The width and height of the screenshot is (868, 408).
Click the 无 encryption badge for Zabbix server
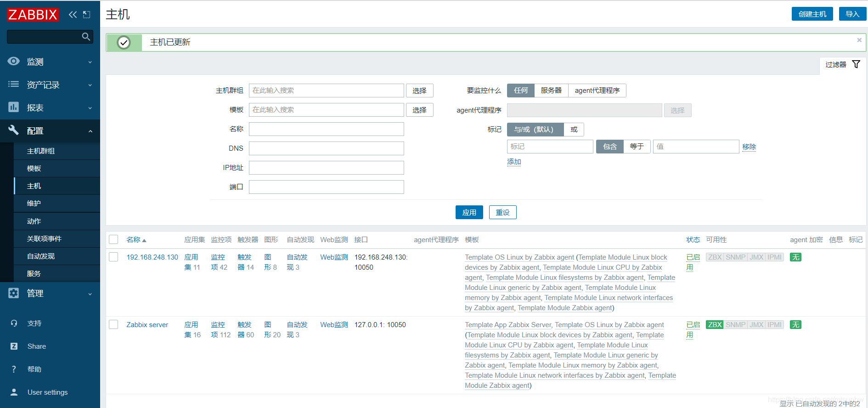(x=795, y=325)
